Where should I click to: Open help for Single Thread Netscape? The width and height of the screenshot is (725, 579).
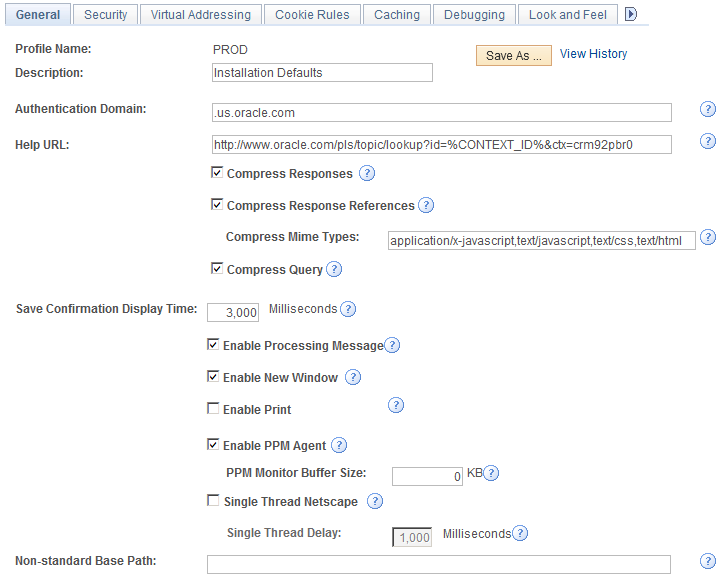(375, 501)
